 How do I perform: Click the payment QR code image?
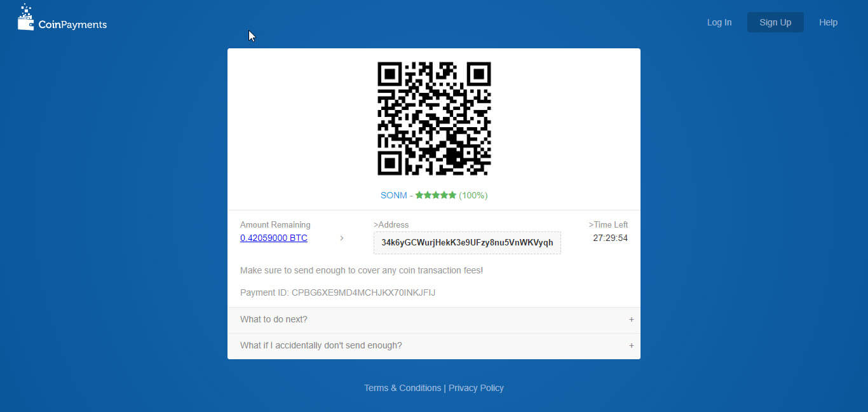(x=434, y=118)
